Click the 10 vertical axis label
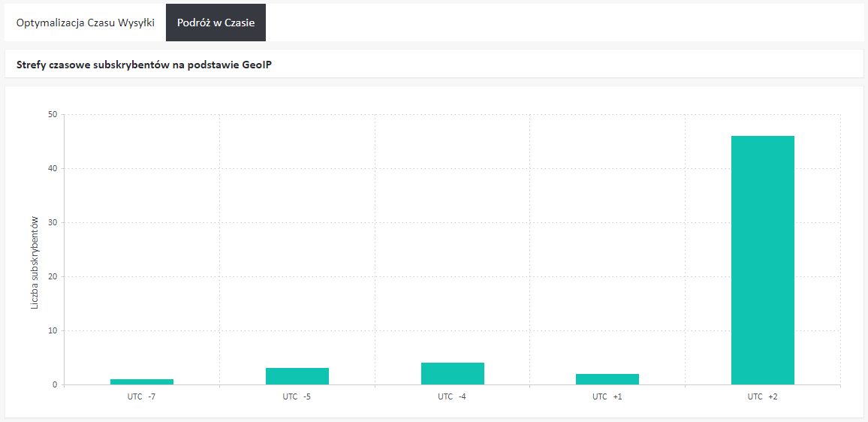 point(52,331)
